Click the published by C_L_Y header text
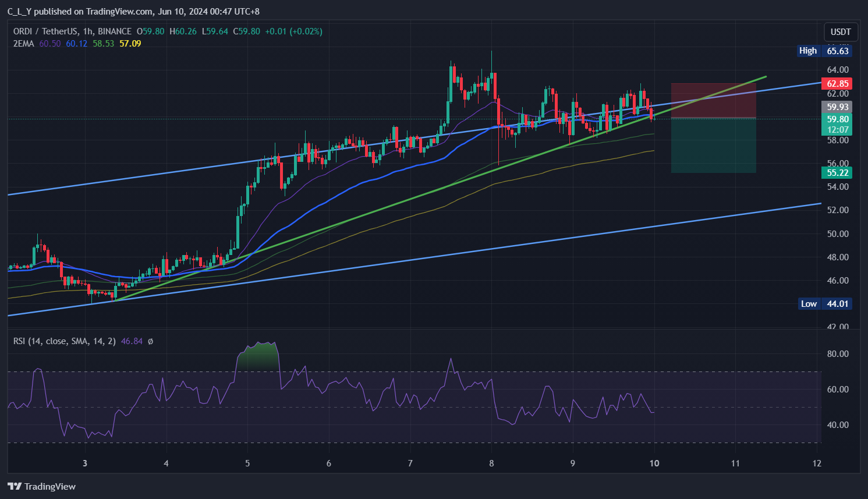The width and height of the screenshot is (868, 499). (133, 12)
